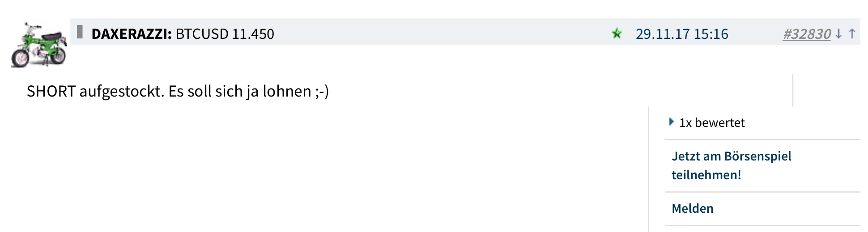This screenshot has height=232, width=868.
Task: Jump to previous post with up arrow
Action: click(852, 34)
